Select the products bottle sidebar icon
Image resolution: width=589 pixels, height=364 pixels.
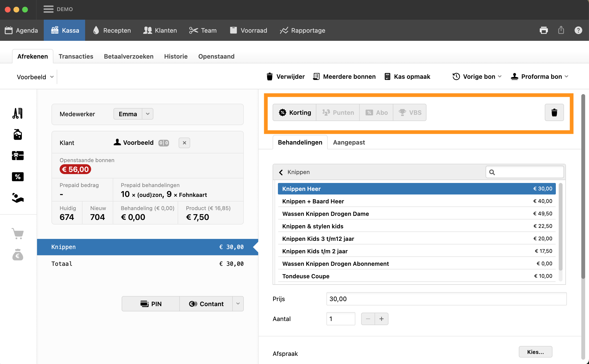pyautogui.click(x=18, y=134)
